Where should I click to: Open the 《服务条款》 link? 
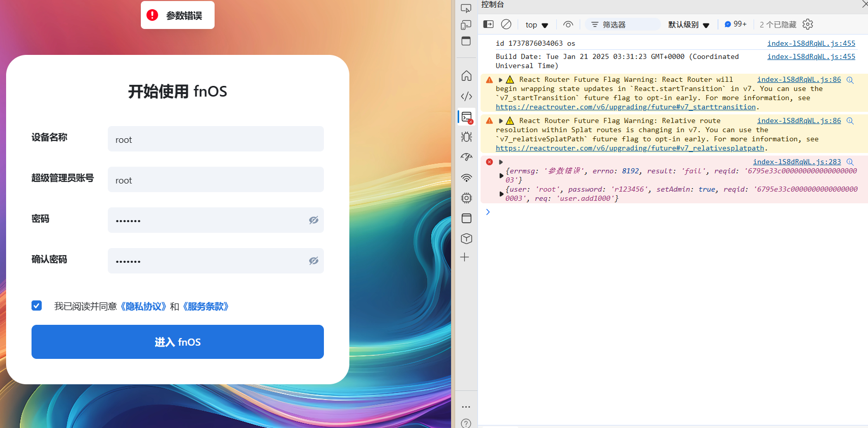[x=205, y=307]
